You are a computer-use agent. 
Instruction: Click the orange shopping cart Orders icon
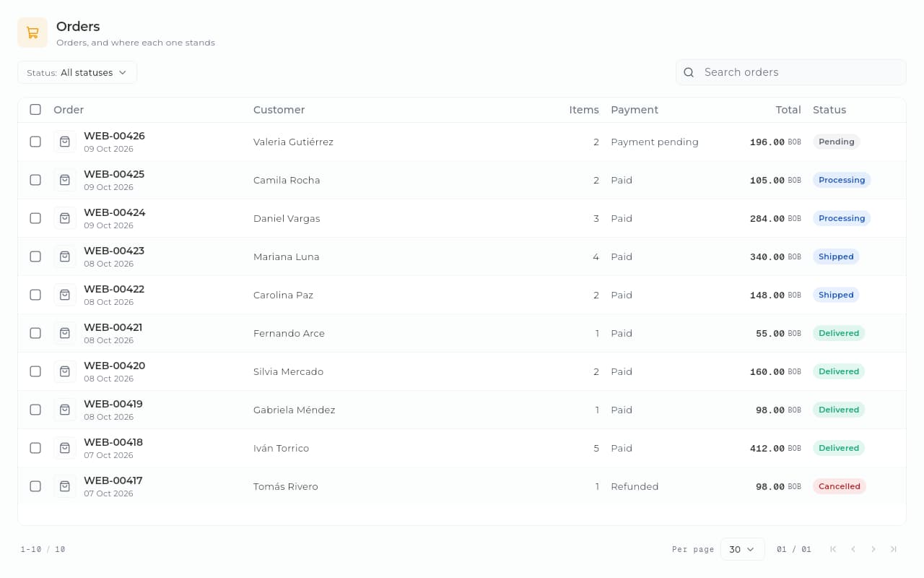pos(32,33)
